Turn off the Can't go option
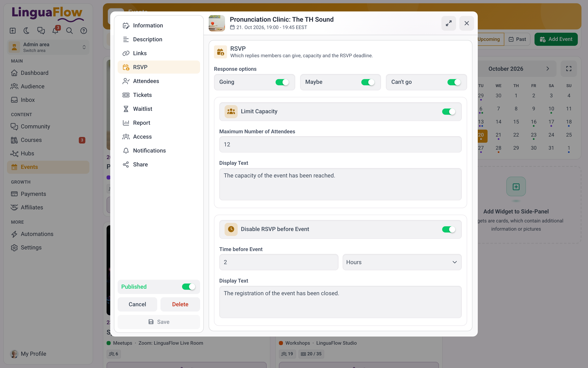The image size is (588, 368). 454,82
